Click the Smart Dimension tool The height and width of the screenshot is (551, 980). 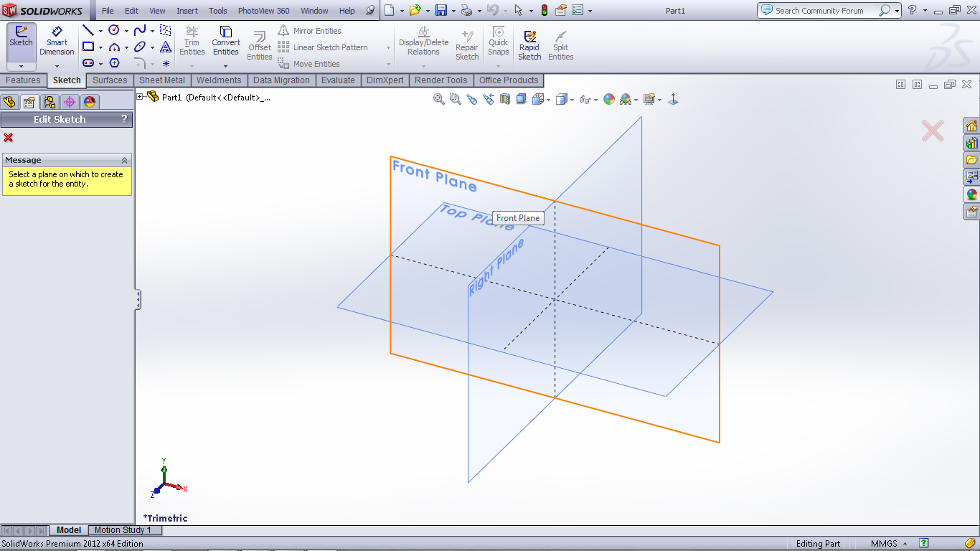[x=57, y=41]
